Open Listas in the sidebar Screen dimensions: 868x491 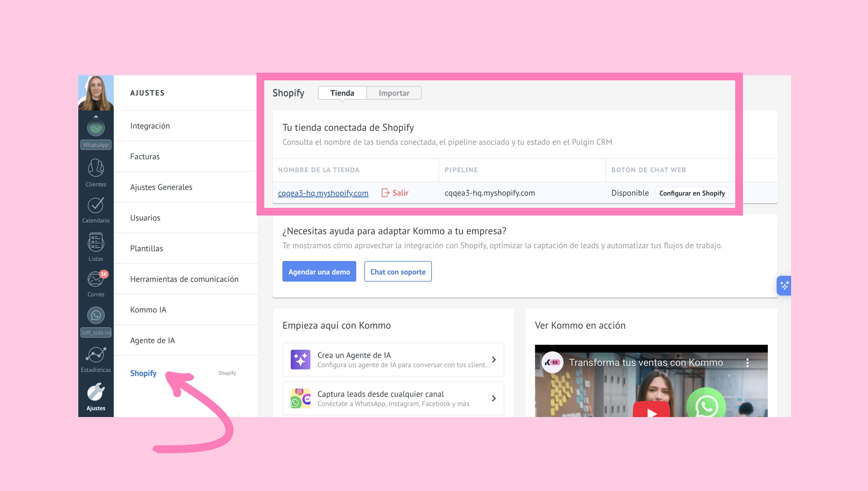coord(96,247)
